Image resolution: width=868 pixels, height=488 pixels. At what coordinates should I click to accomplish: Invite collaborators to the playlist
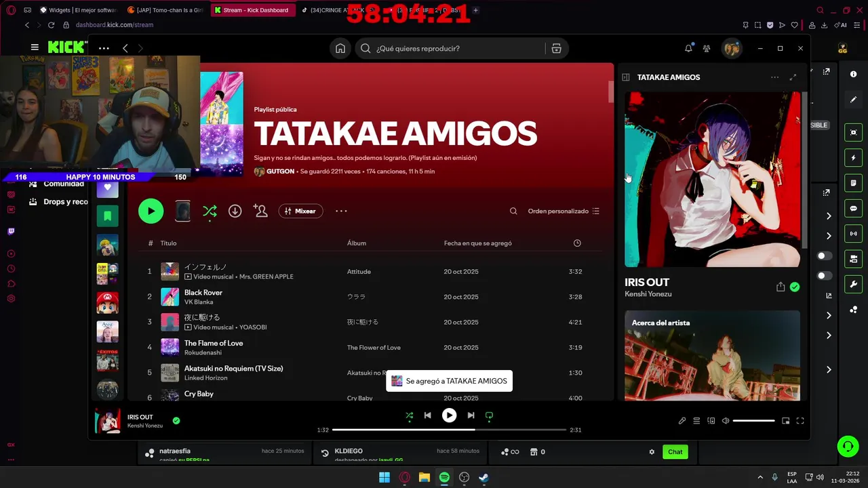[260, 211]
